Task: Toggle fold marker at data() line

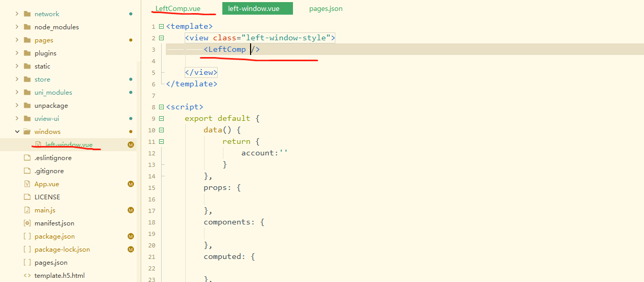Action: click(x=161, y=130)
